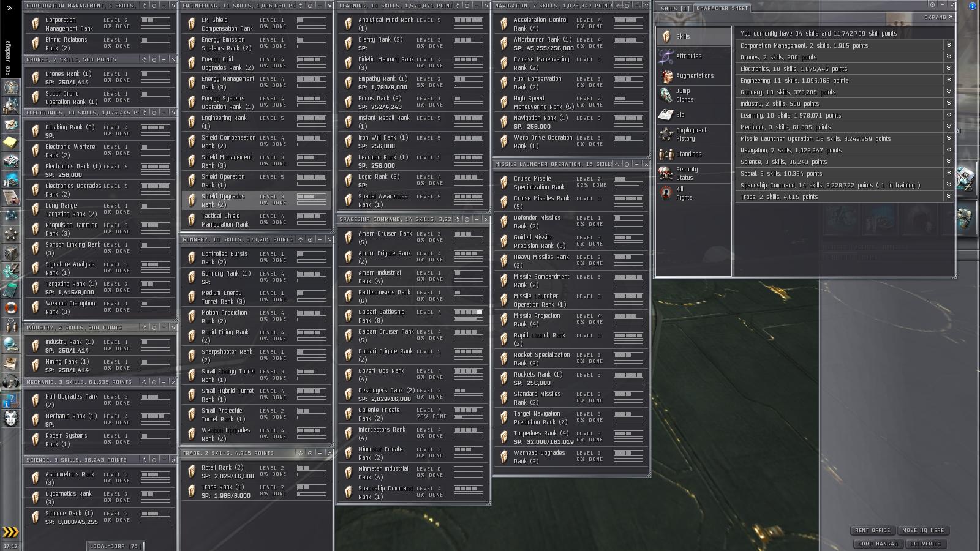
Task: Click the Caldari Battleship skill book icon
Action: [x=348, y=316]
